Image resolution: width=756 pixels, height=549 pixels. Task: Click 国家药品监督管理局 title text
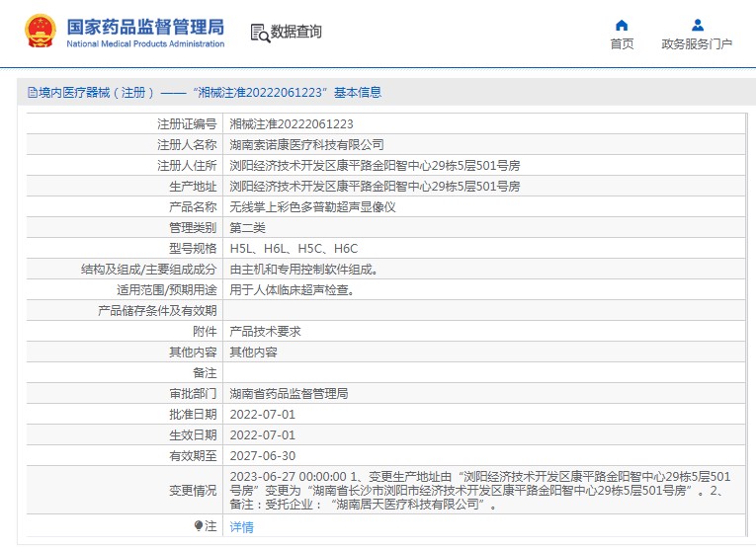[145, 27]
